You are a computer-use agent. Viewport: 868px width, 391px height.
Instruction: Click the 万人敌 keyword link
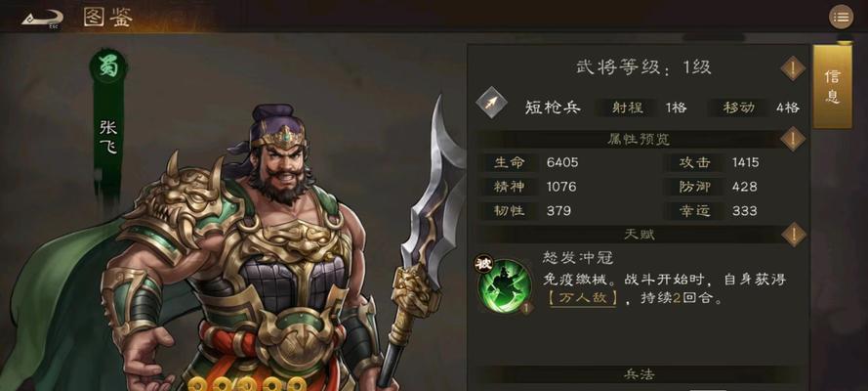(582, 298)
